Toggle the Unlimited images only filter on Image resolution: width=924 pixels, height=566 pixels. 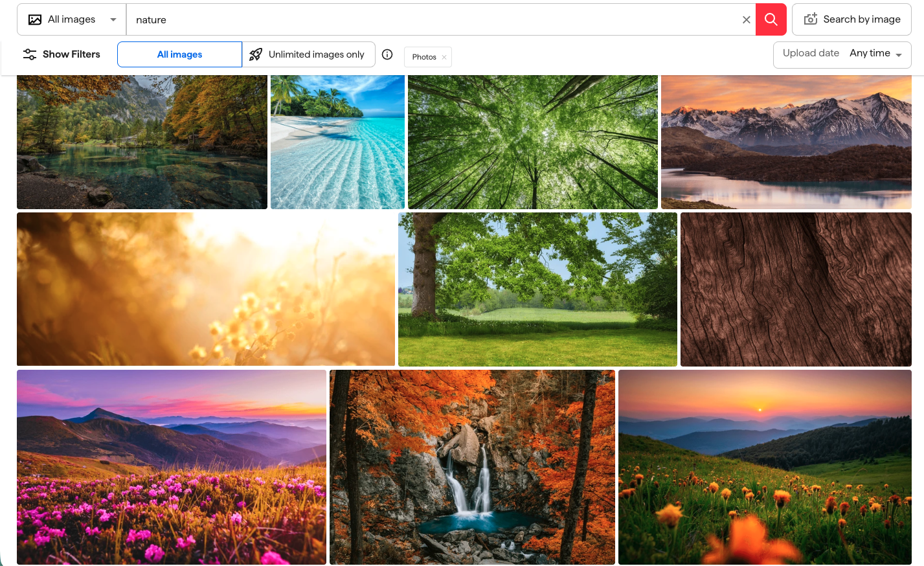(309, 54)
